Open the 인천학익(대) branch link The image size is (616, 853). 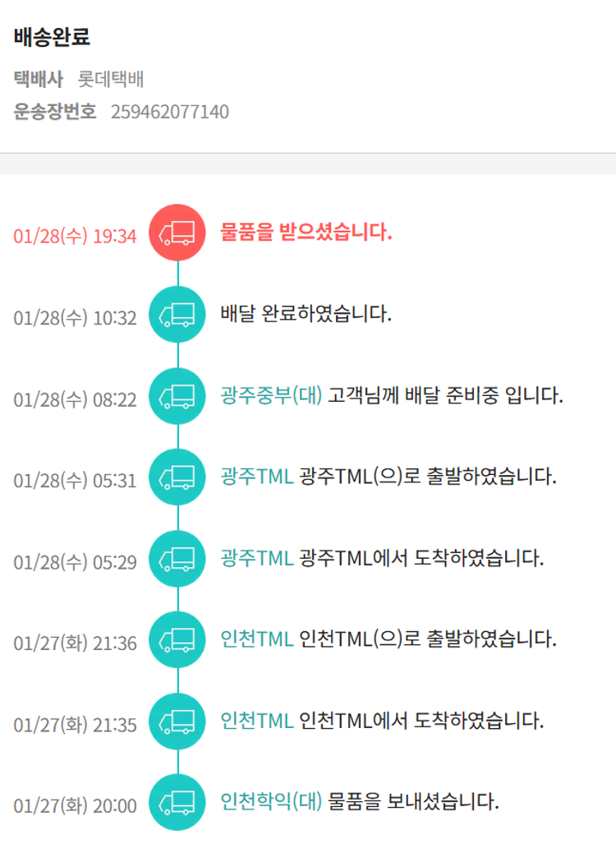(x=271, y=801)
